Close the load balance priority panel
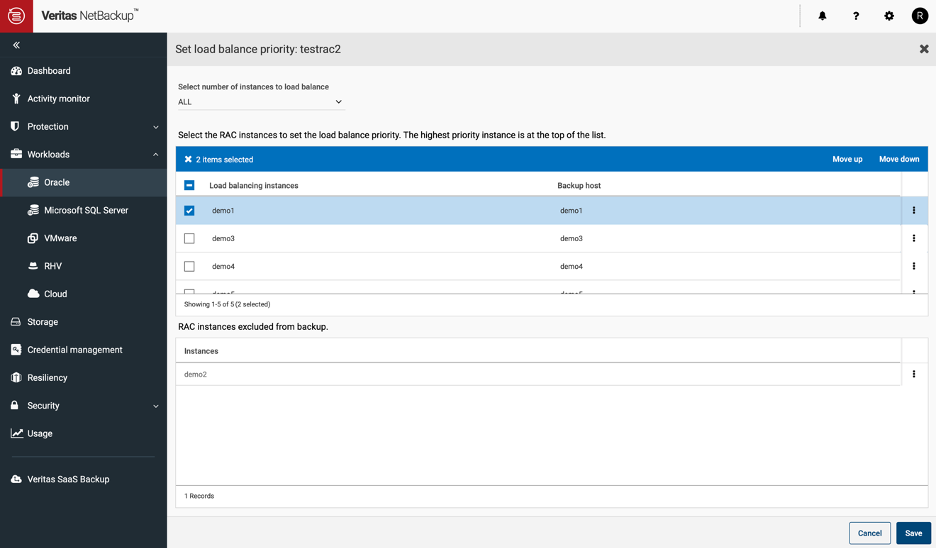The width and height of the screenshot is (936, 548). 923,49
